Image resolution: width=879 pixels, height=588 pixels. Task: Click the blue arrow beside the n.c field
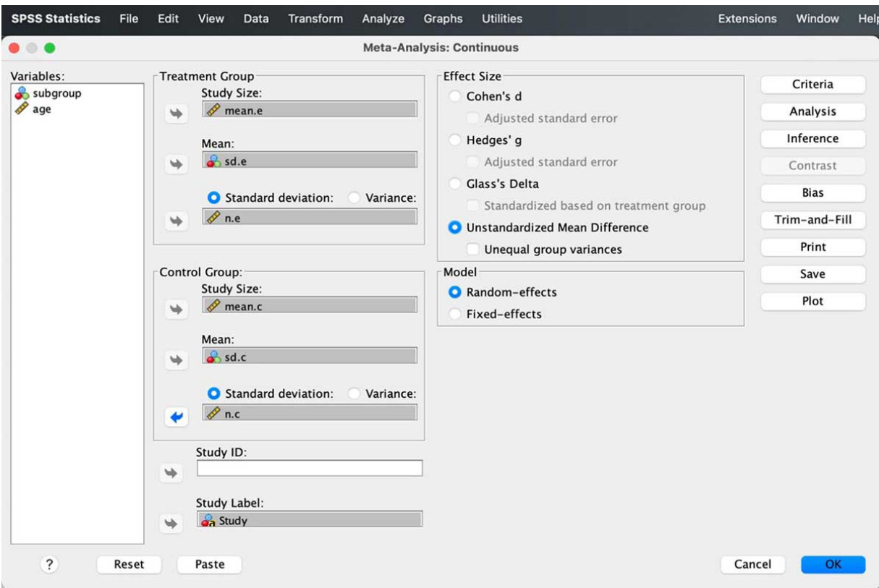(x=177, y=416)
